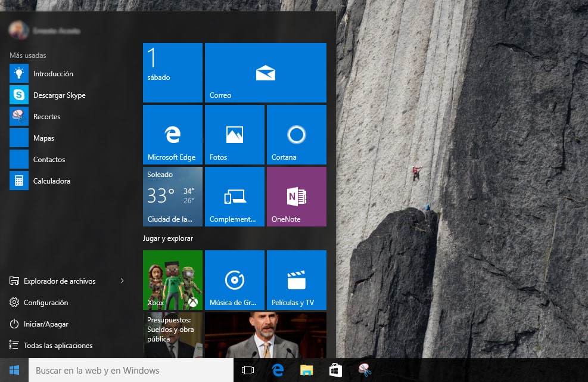Viewport: 588px width, 382px height.
Task: Open Task View from the taskbar
Action: coord(247,369)
